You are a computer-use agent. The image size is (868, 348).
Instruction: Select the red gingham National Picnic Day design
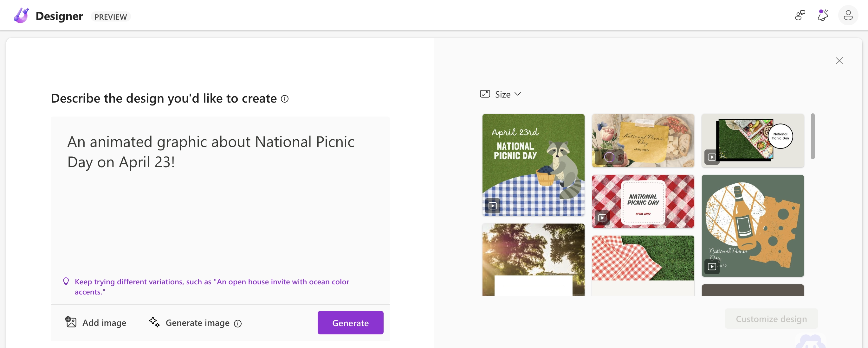(x=643, y=201)
